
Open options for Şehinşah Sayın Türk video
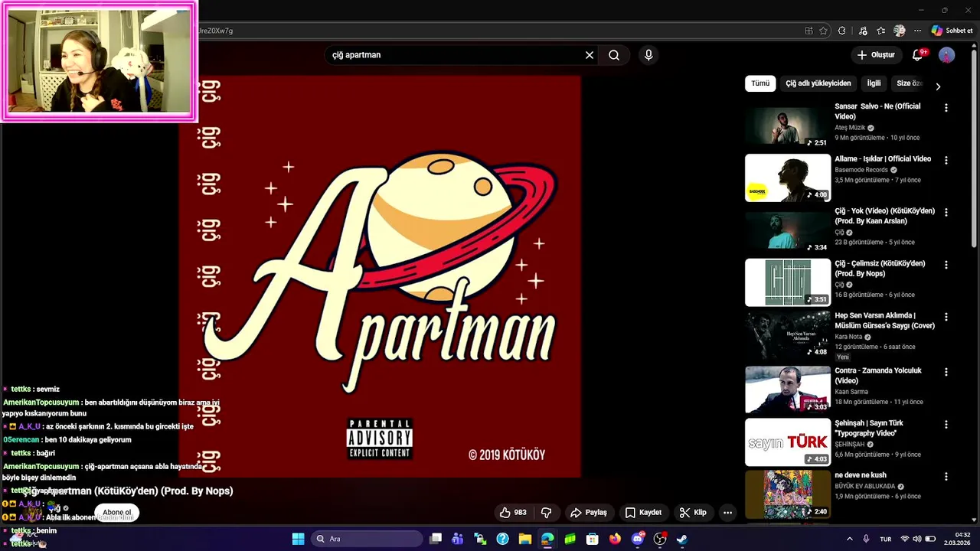point(946,424)
